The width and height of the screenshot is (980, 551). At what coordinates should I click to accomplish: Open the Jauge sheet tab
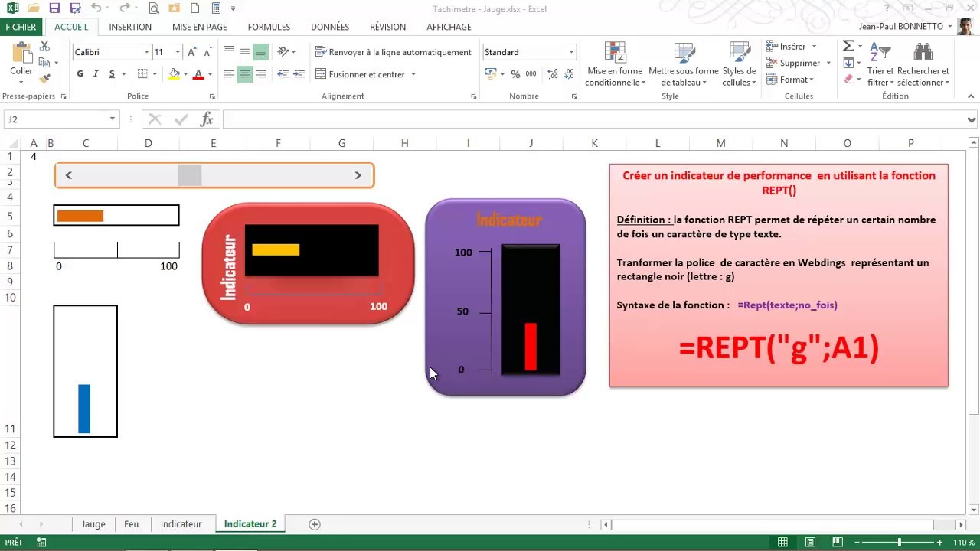click(x=93, y=524)
